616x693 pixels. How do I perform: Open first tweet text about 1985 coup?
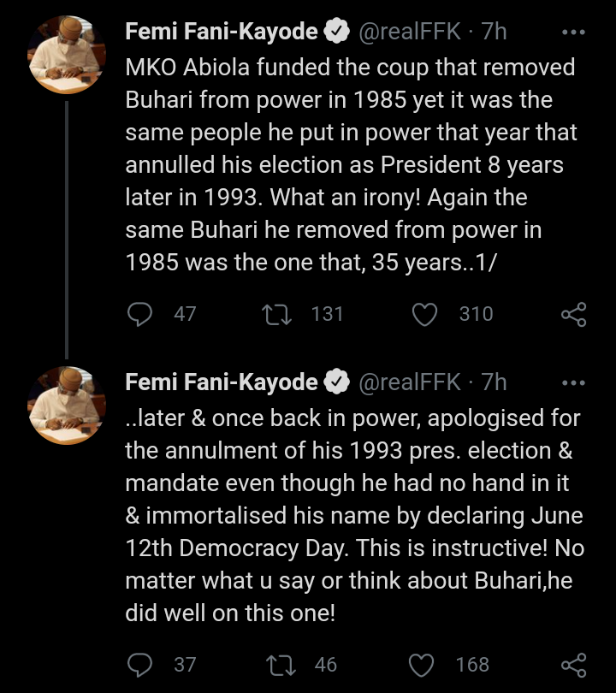(351, 165)
